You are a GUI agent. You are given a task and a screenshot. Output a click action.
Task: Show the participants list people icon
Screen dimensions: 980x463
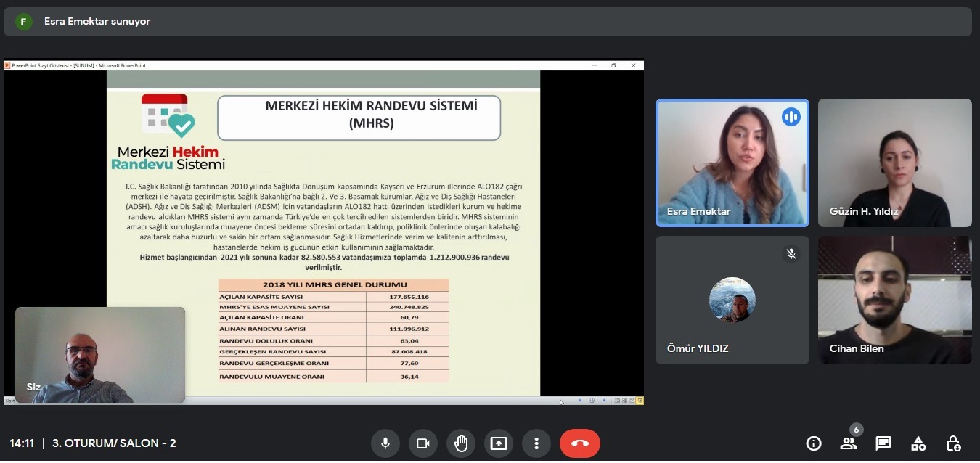(848, 443)
